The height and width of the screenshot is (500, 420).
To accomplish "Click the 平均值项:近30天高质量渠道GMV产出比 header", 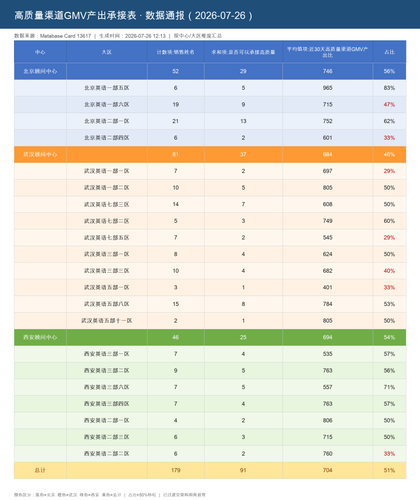I will click(x=327, y=52).
